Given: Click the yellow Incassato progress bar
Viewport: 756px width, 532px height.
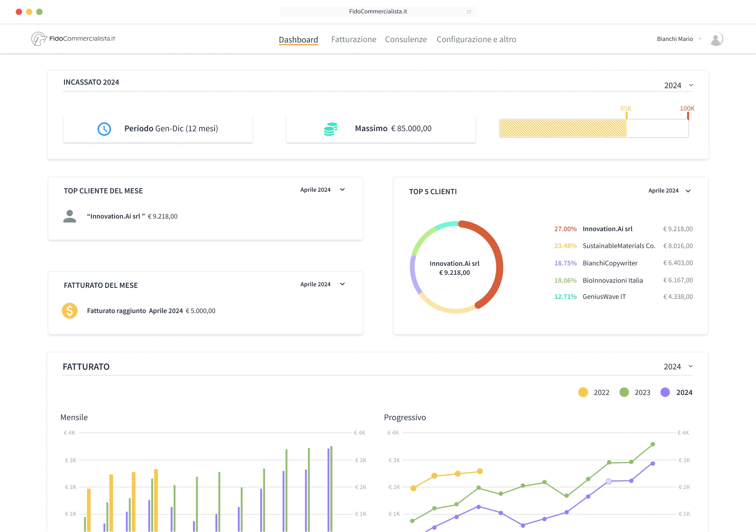Looking at the screenshot, I should [563, 128].
